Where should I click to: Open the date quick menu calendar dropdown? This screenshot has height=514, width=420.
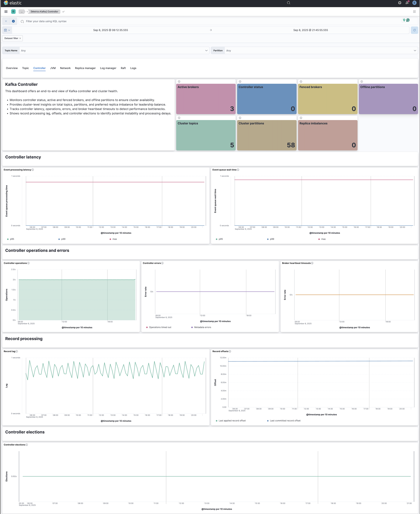[7, 30]
